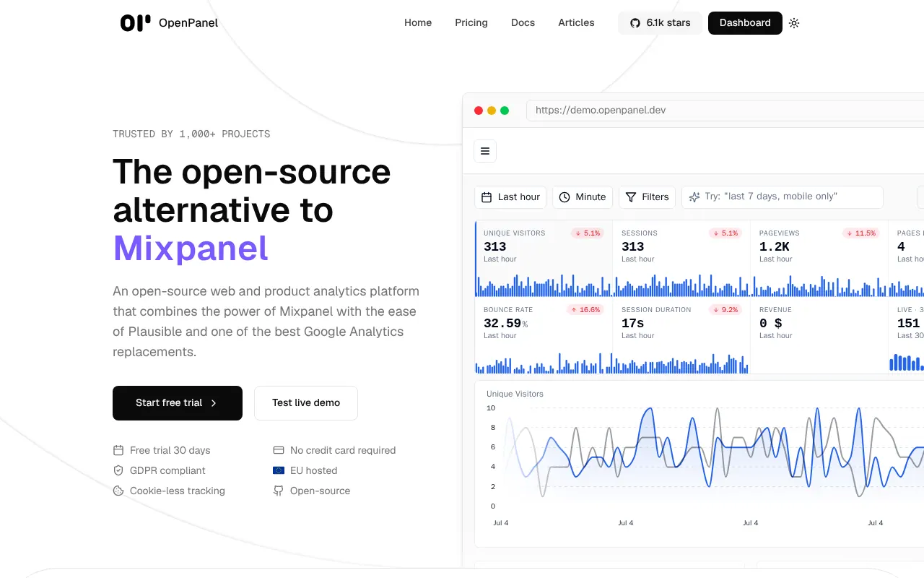924x578 pixels.
Task: Open the Filters dropdown
Action: pos(648,197)
